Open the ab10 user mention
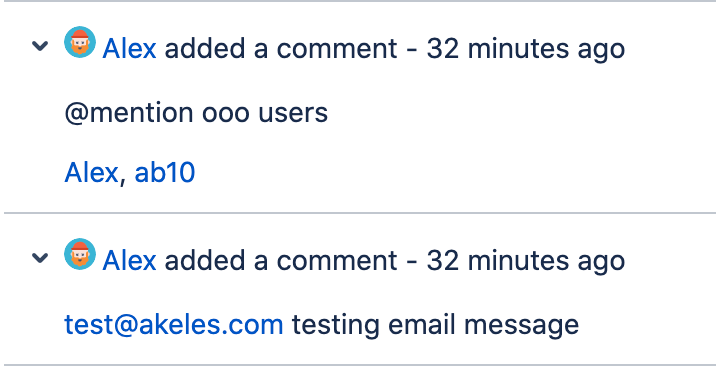The width and height of the screenshot is (716, 366). pos(165,173)
